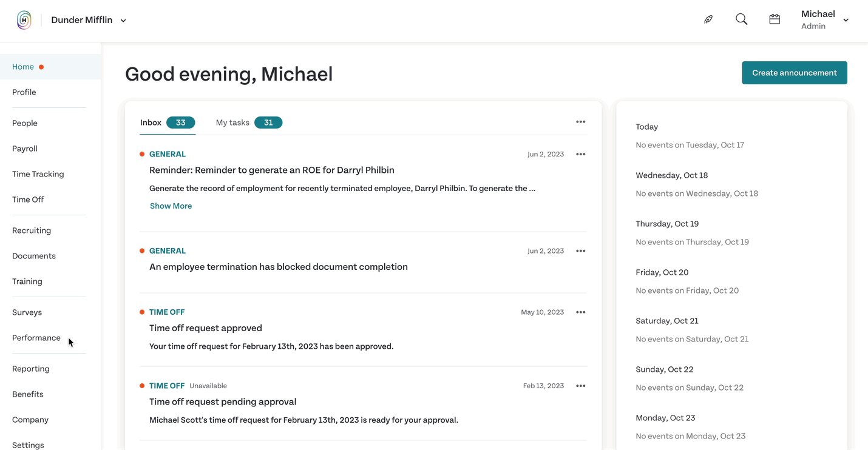Open the Performance sidebar item
Screen dimensions: 868x450
[x=36, y=338]
